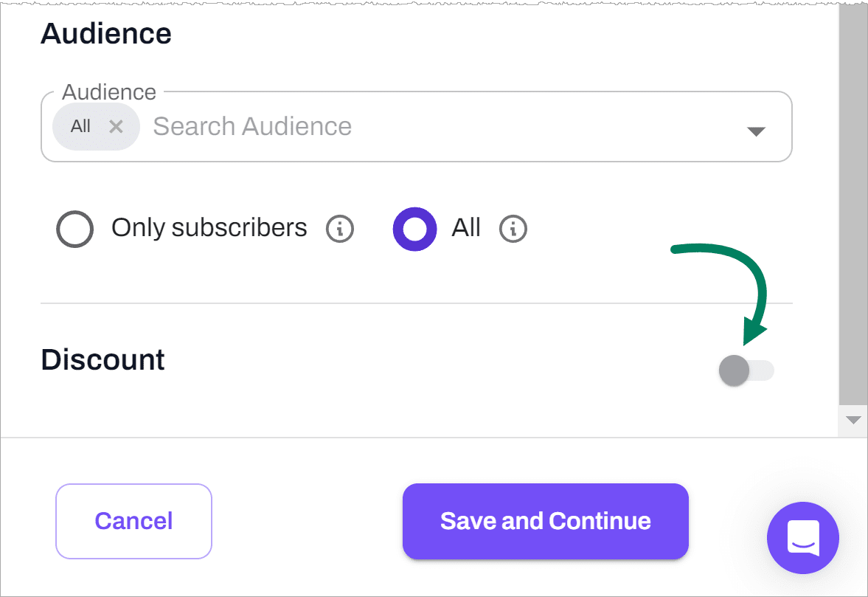868x597 pixels.
Task: Select the All radio button
Action: (415, 229)
